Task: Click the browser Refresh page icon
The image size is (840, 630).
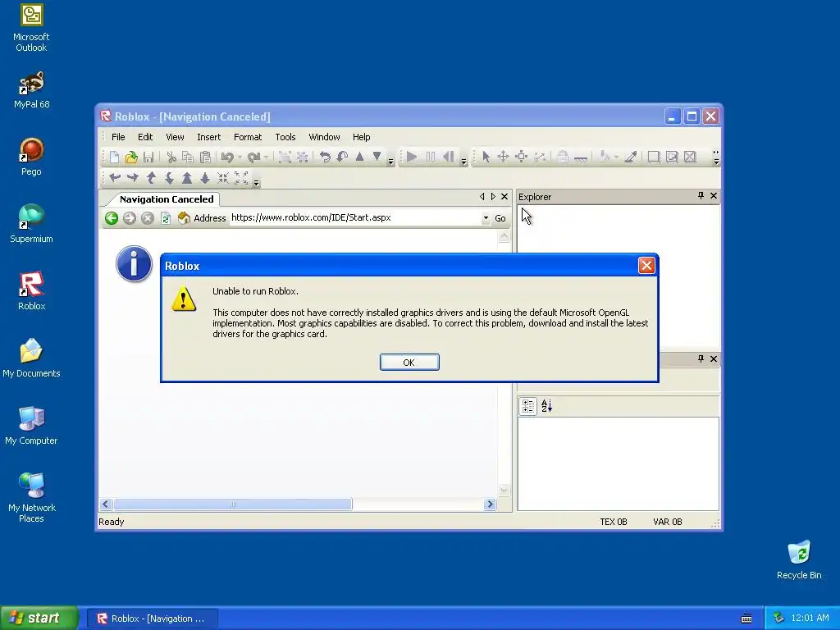Action: point(166,218)
